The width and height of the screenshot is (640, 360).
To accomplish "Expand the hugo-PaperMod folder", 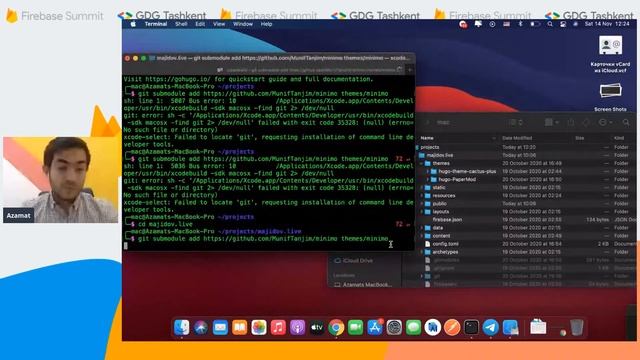I will pyautogui.click(x=427, y=180).
